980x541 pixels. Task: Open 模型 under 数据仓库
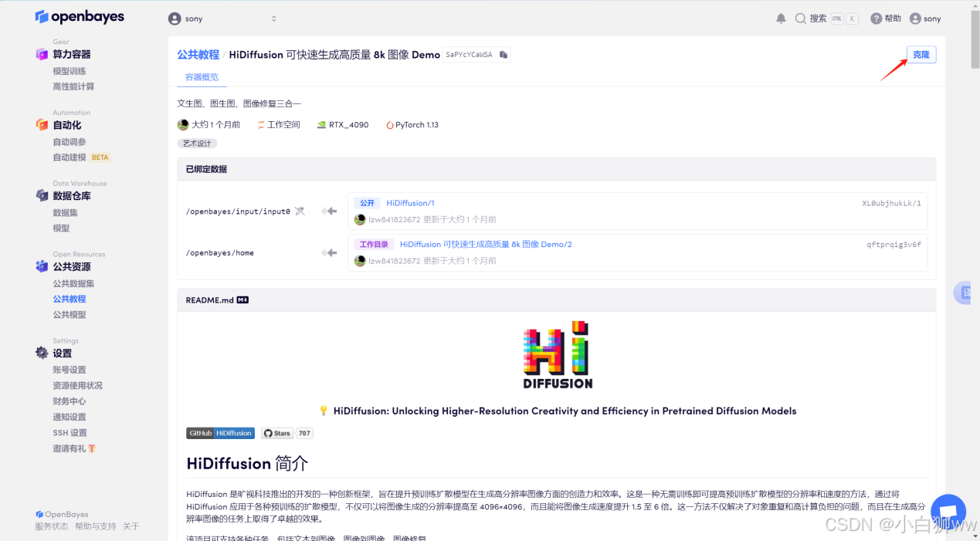(x=61, y=228)
